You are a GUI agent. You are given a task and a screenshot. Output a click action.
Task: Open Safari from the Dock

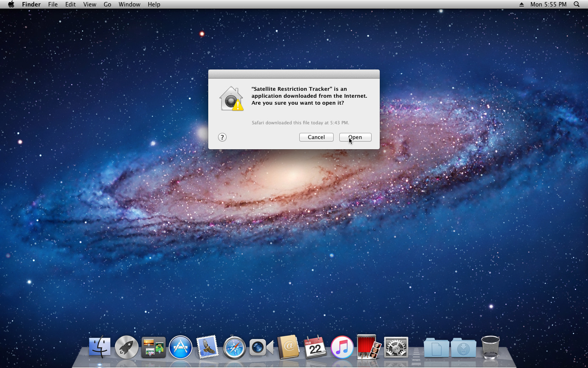click(x=234, y=347)
